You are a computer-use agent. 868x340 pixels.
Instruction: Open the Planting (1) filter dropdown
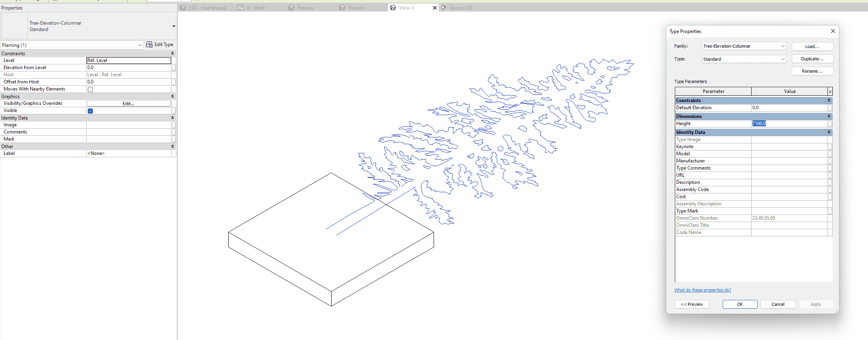point(140,45)
